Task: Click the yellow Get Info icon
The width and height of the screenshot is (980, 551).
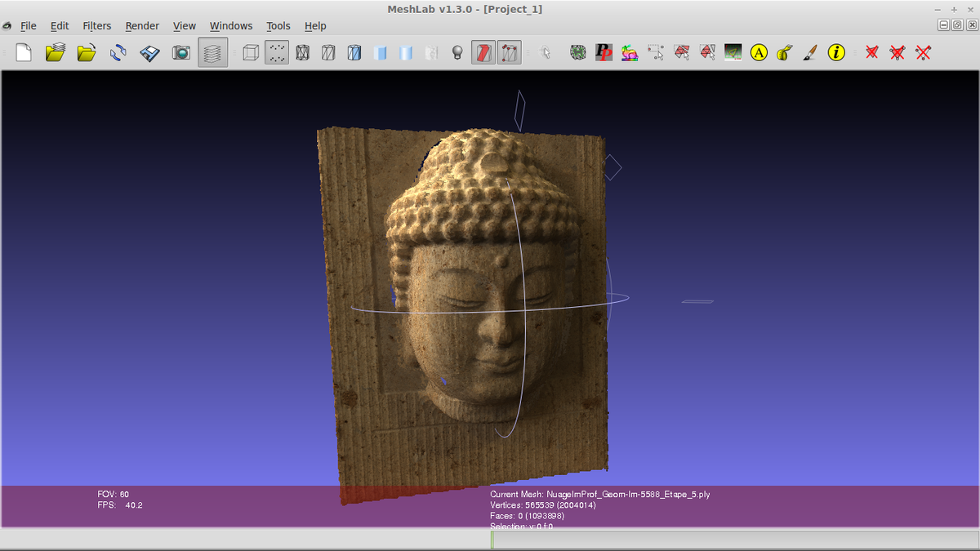Action: coord(836,53)
